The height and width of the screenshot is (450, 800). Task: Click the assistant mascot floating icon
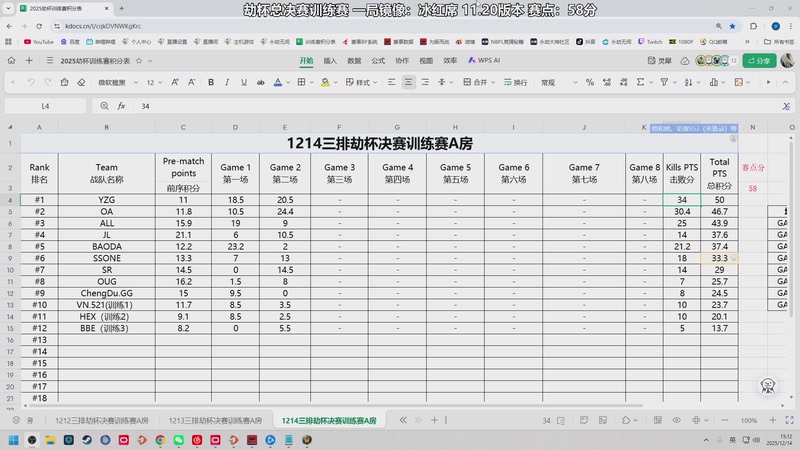tap(768, 386)
